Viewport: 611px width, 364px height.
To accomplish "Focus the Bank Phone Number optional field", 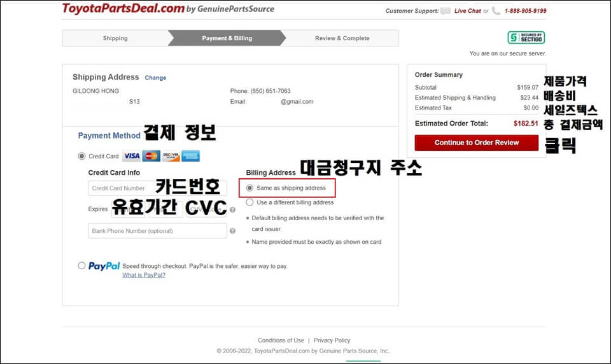I will pyautogui.click(x=157, y=231).
